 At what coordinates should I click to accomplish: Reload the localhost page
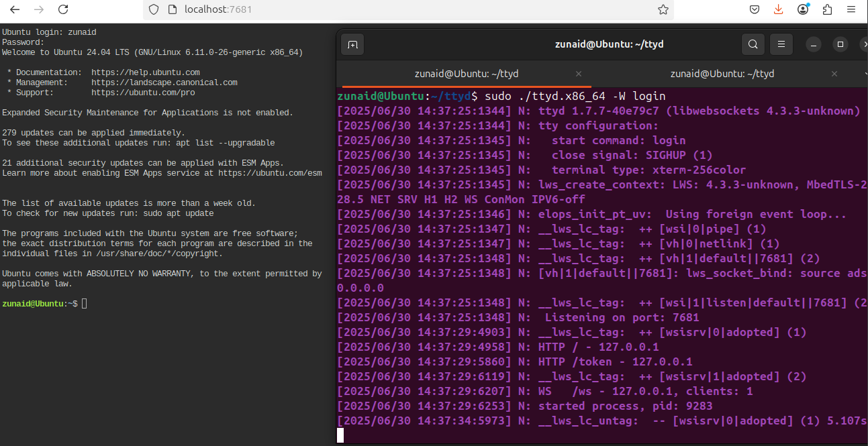coord(63,9)
